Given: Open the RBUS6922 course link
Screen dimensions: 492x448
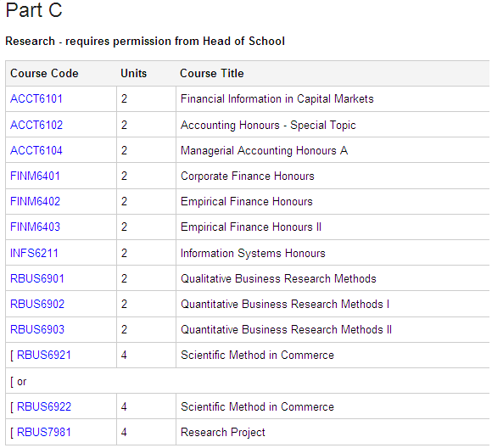Looking at the screenshot, I should [44, 407].
